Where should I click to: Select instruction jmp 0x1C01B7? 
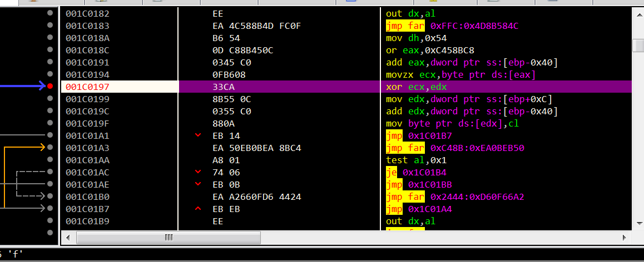[x=419, y=135]
